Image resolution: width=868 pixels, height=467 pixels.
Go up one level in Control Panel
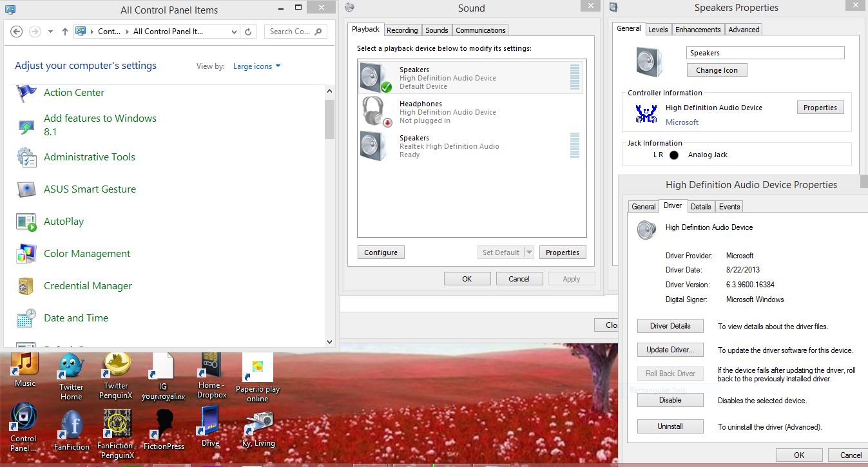pos(64,32)
